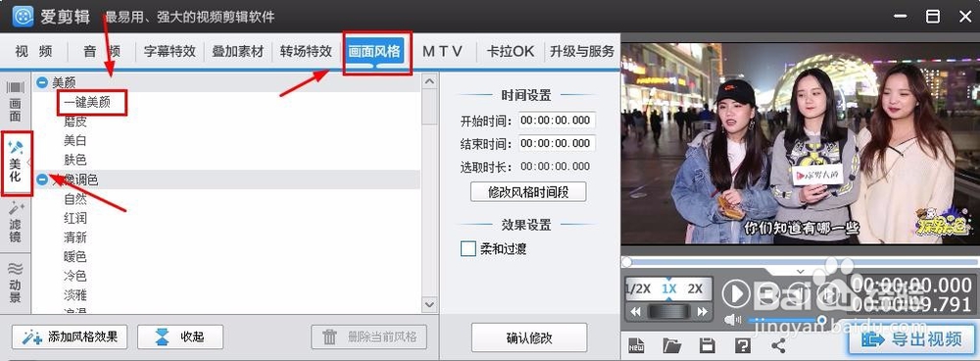
Task: Collapse the preview panel chevron below progress bar
Action: (801, 272)
